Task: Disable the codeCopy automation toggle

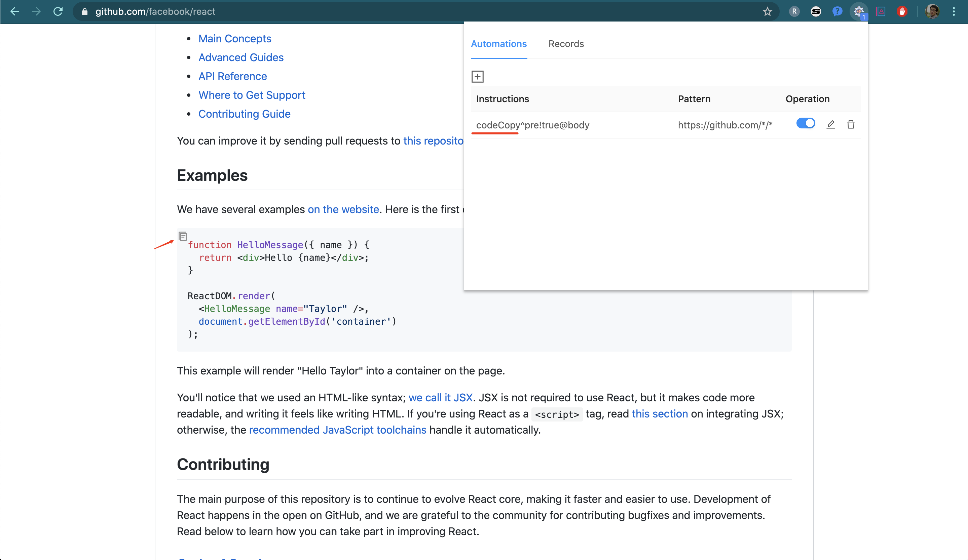Action: 806,123
